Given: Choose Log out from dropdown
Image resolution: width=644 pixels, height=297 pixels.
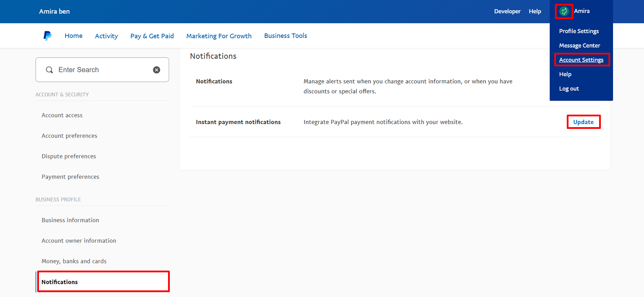Looking at the screenshot, I should click(x=569, y=89).
